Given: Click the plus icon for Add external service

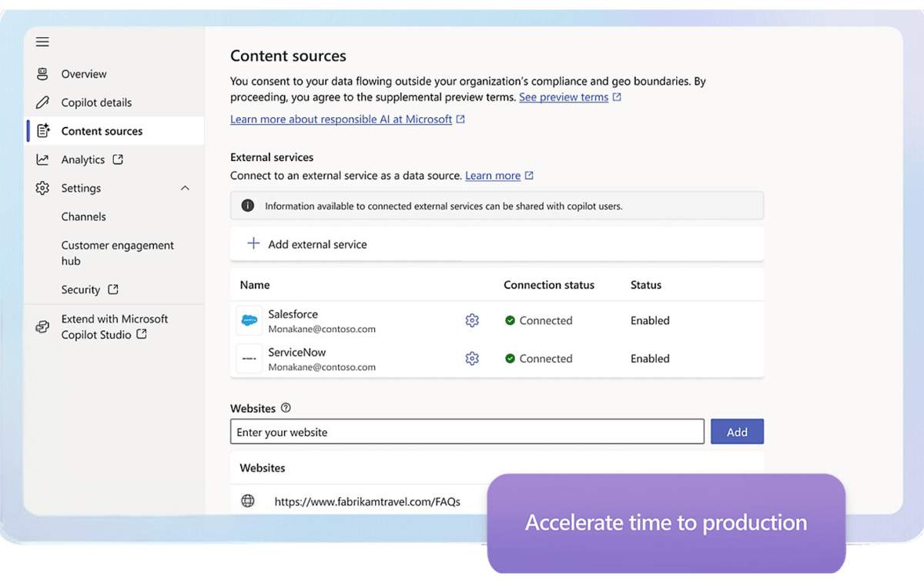Looking at the screenshot, I should 253,243.
